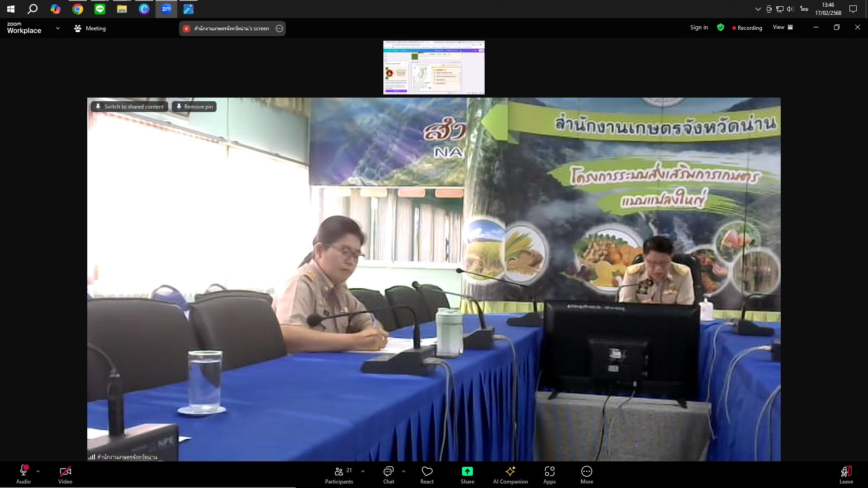Click Remove pin on the video
Viewport: 868px width, 488px height.
coord(194,107)
